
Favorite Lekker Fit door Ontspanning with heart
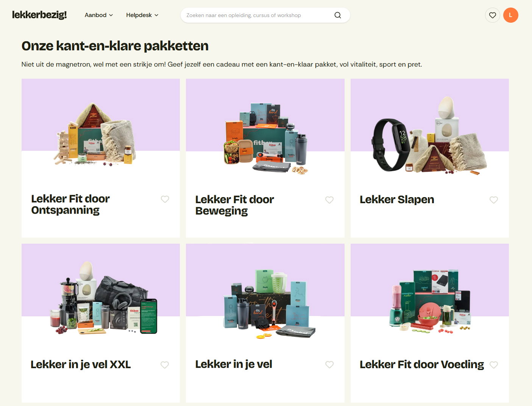[165, 199]
